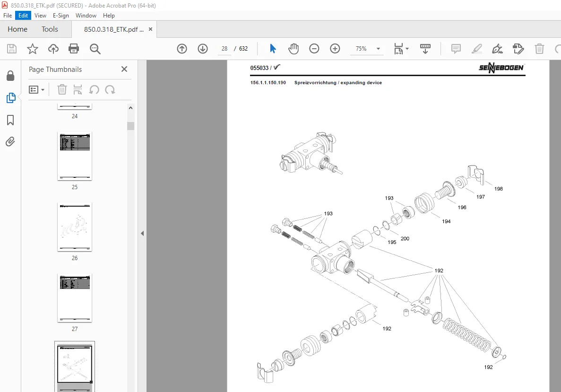Click the read mode scrolling icon
This screenshot has height=392, width=561.
coord(425,49)
